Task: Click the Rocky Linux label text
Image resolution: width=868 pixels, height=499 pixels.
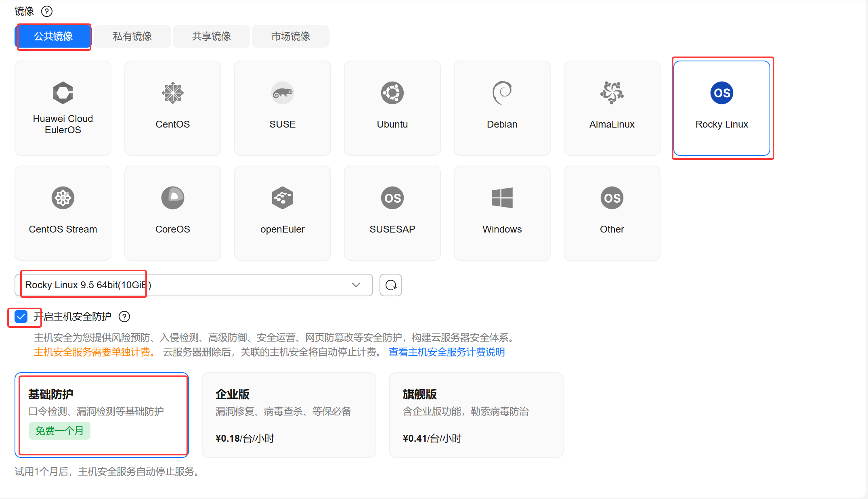Action: (722, 124)
